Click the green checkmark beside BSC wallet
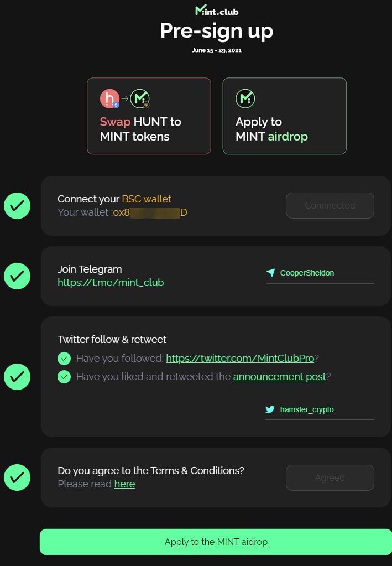This screenshot has width=392, height=566. (17, 206)
